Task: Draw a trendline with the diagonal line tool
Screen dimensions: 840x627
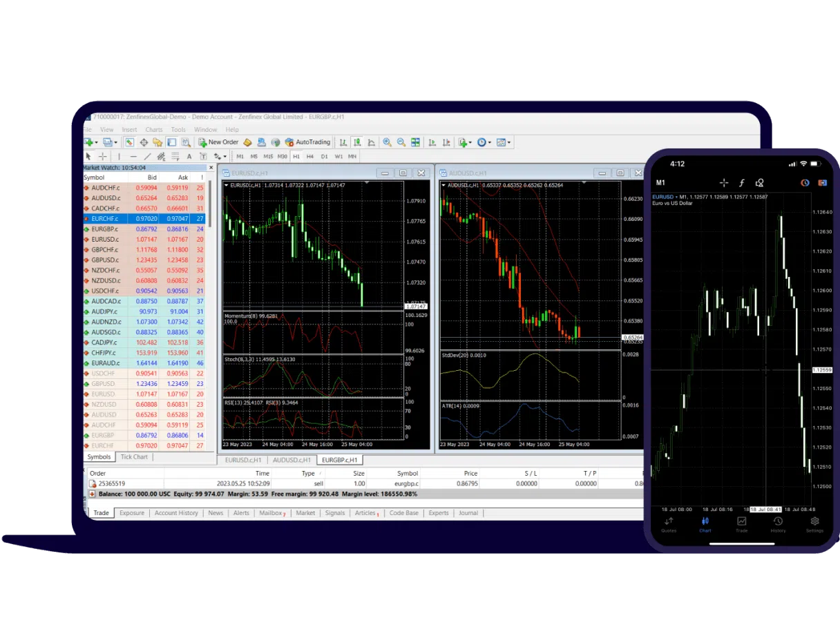Action: [x=147, y=157]
